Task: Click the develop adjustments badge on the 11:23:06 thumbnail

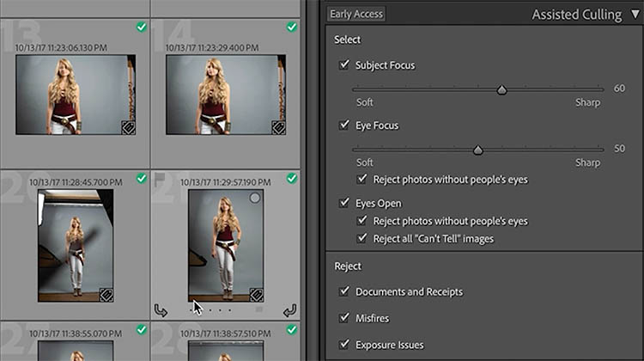Action: coord(129,127)
